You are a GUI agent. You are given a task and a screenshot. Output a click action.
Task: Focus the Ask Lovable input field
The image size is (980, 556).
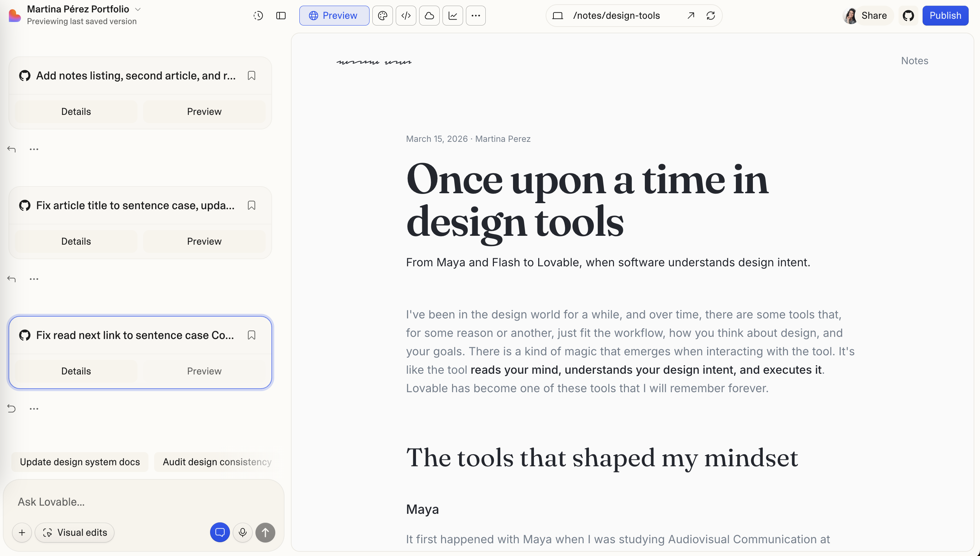(143, 502)
